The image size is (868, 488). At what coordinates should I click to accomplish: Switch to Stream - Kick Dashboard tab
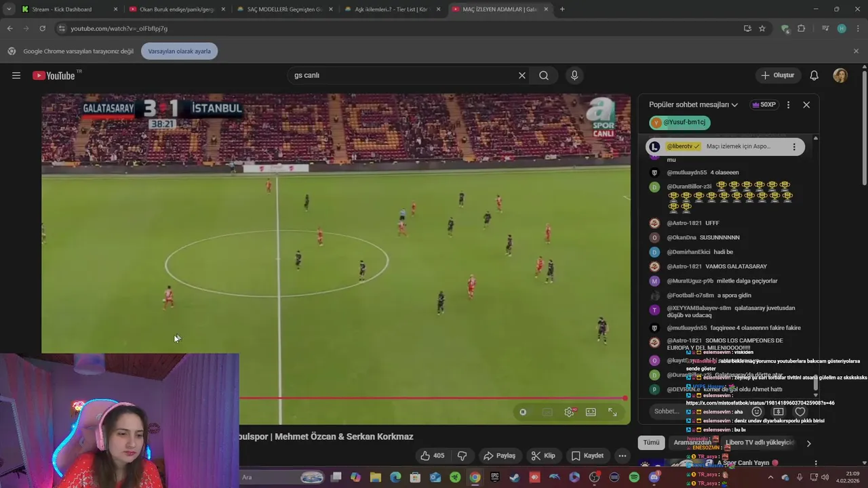click(x=70, y=9)
